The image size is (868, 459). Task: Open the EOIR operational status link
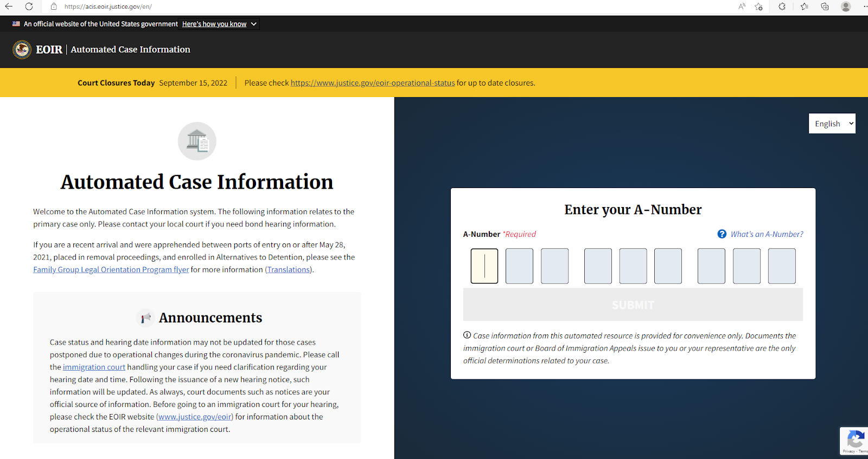372,83
